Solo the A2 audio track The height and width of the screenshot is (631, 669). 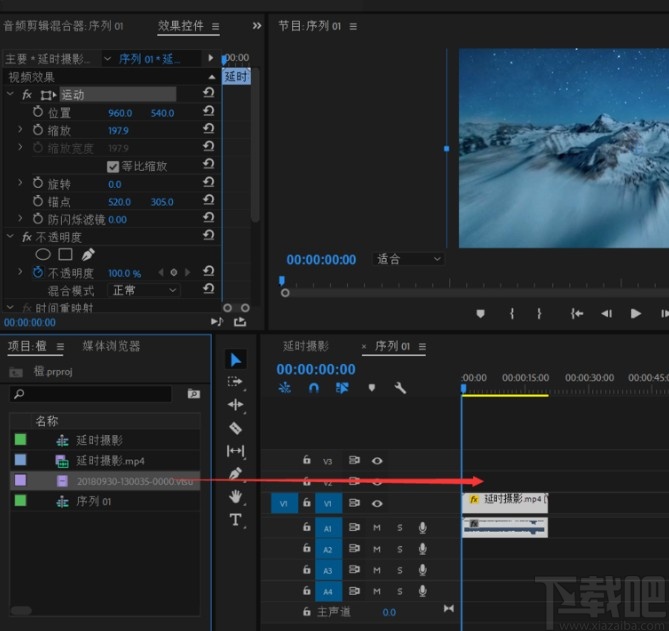400,549
